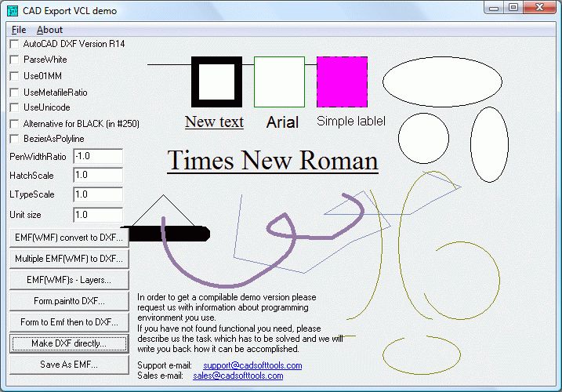This screenshot has height=392, width=562.
Task: Enable BezierAsPolyline option
Action: (x=14, y=139)
